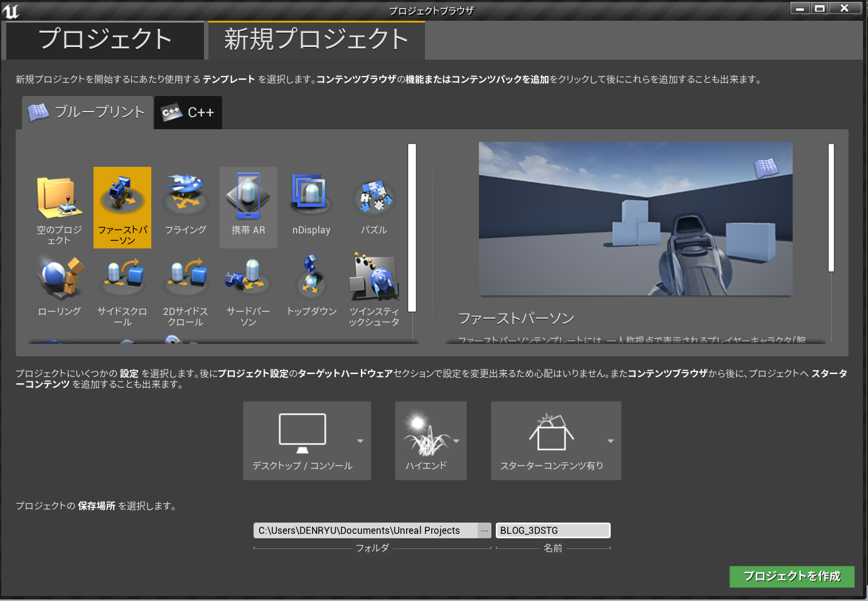
Task: Open the ハイエンド quality dropdown
Action: coord(431,441)
